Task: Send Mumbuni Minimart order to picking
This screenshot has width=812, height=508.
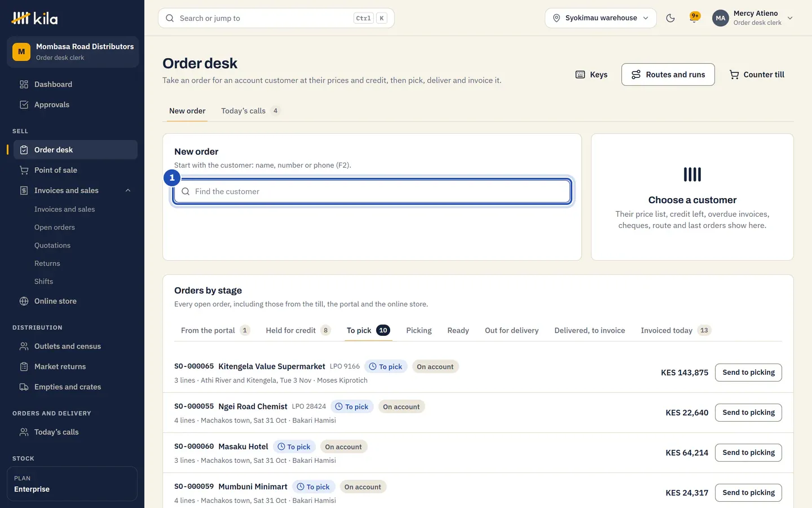Action: pyautogui.click(x=748, y=493)
